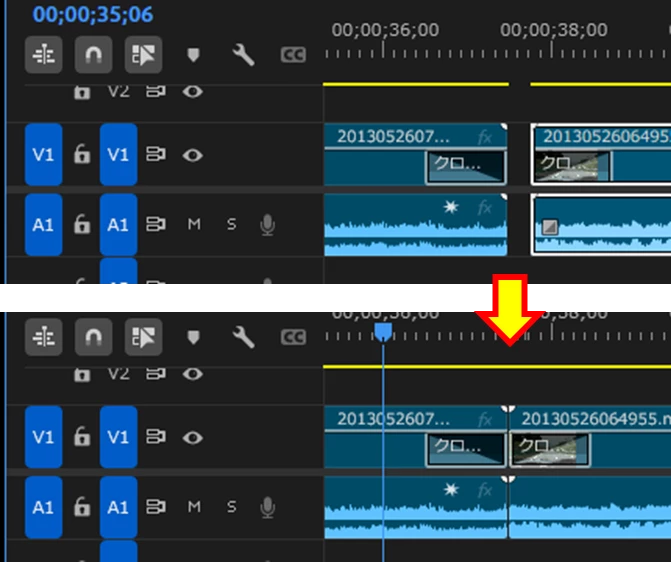671x562 pixels.
Task: Toggle A1 track targeting in lower timeline
Action: click(119, 507)
